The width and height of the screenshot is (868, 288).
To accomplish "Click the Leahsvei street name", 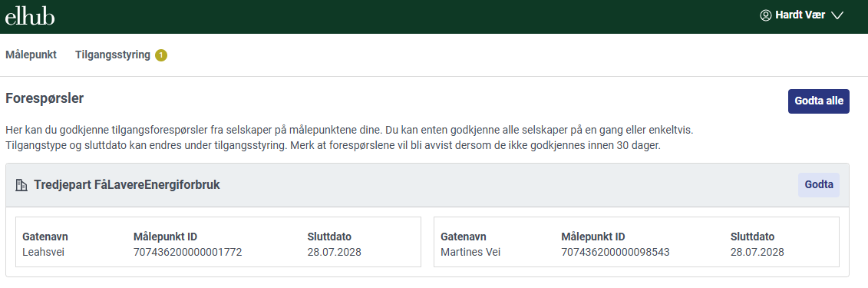I will coord(41,253).
